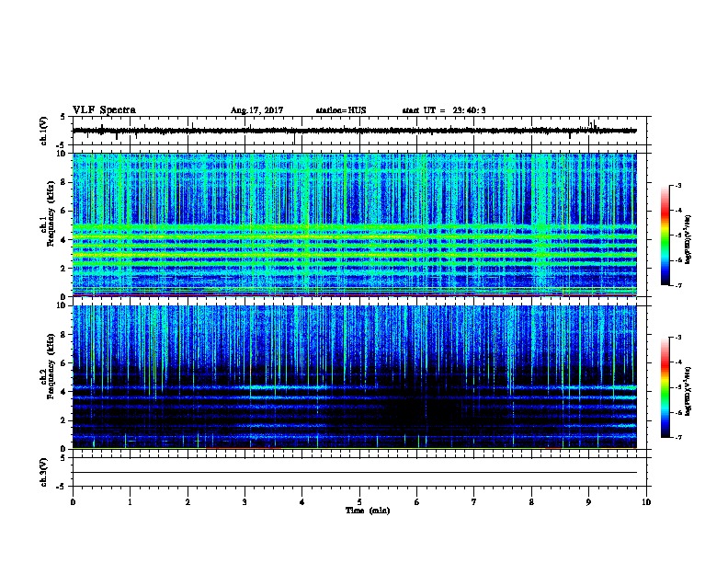This screenshot has height=563, width=728.
Task: Click the log(PSD) label beside ch.2 color bar
Action: 688,392
